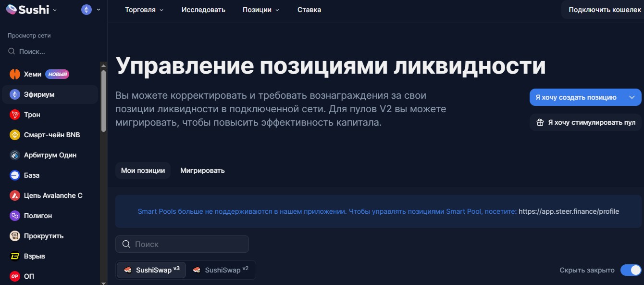Click Я хочу создать позицию button

tap(585, 97)
